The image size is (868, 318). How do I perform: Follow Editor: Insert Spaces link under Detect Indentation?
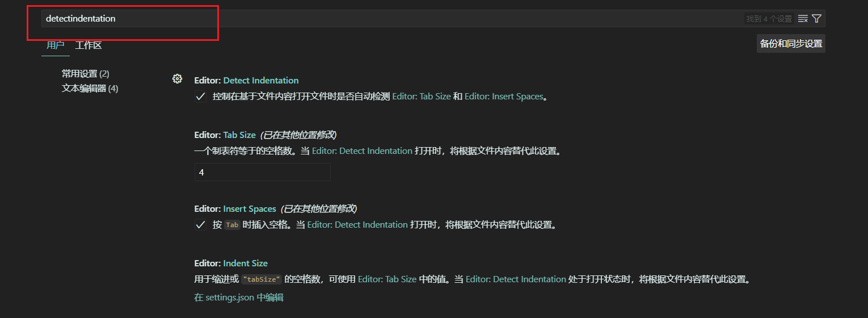point(504,97)
